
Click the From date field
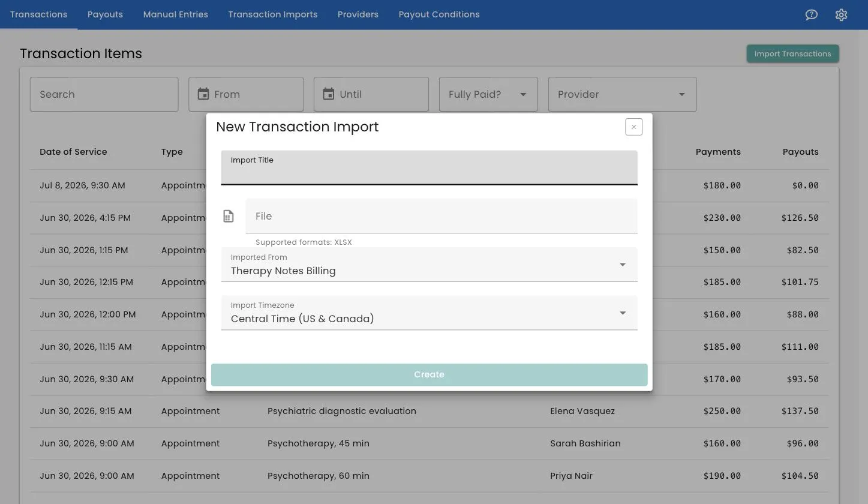(246, 94)
